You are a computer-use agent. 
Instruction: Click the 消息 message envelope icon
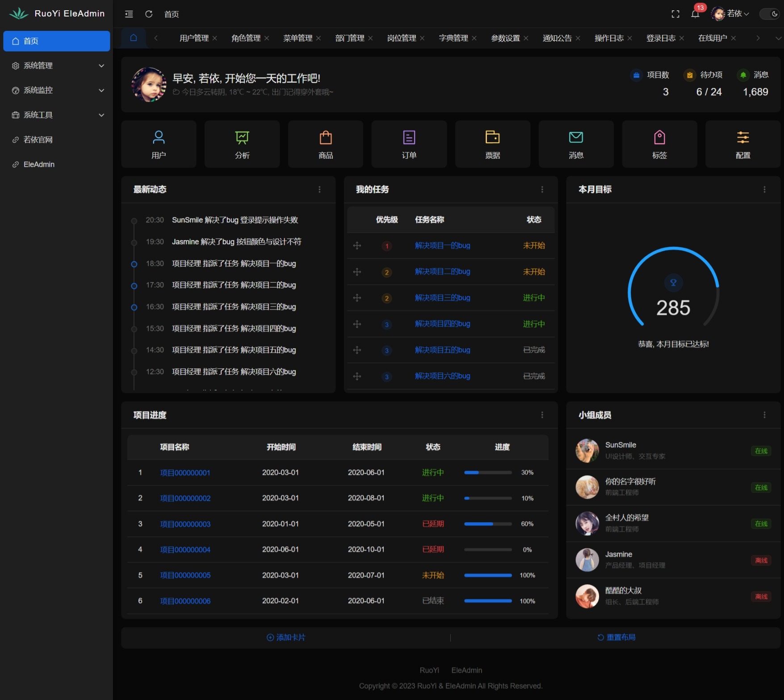click(576, 144)
